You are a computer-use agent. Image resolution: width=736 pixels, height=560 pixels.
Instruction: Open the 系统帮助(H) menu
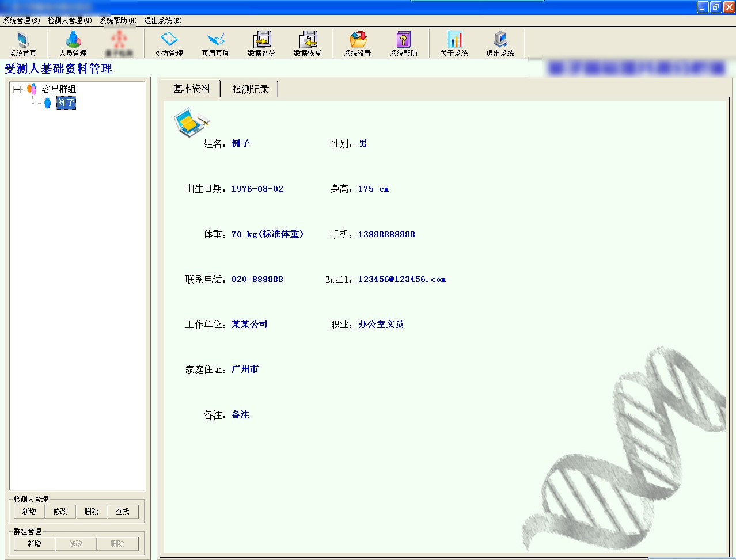(118, 20)
